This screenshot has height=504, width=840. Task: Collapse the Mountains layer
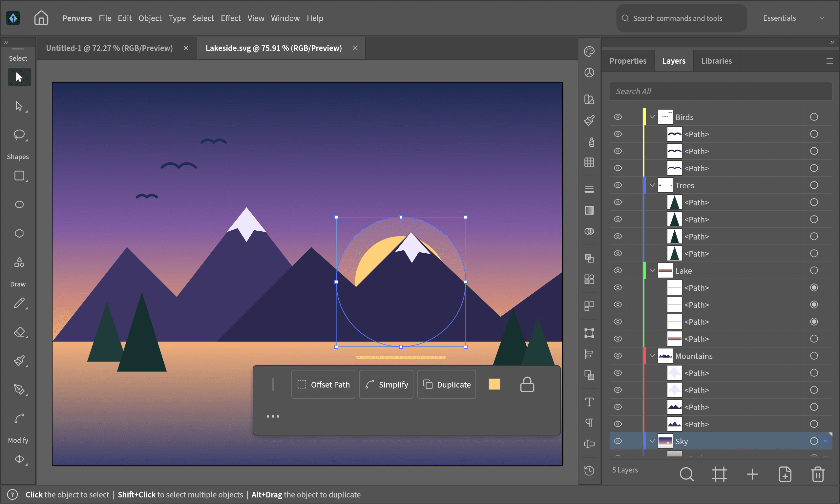click(x=652, y=356)
